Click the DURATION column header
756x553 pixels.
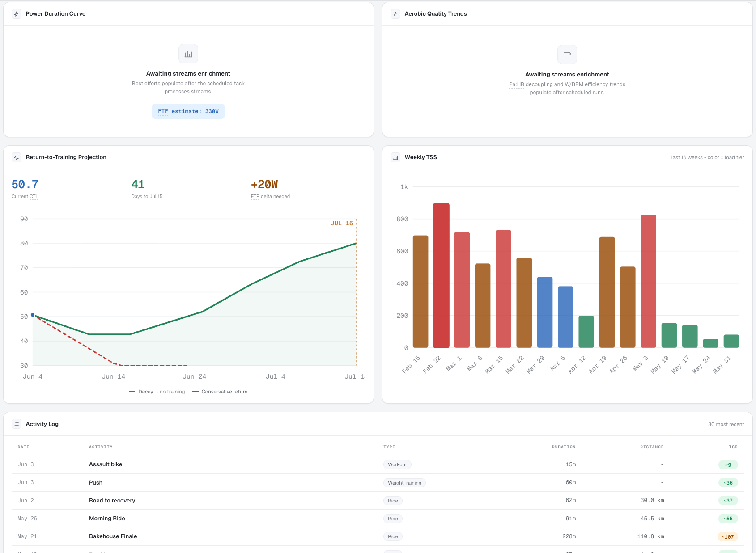click(x=564, y=447)
